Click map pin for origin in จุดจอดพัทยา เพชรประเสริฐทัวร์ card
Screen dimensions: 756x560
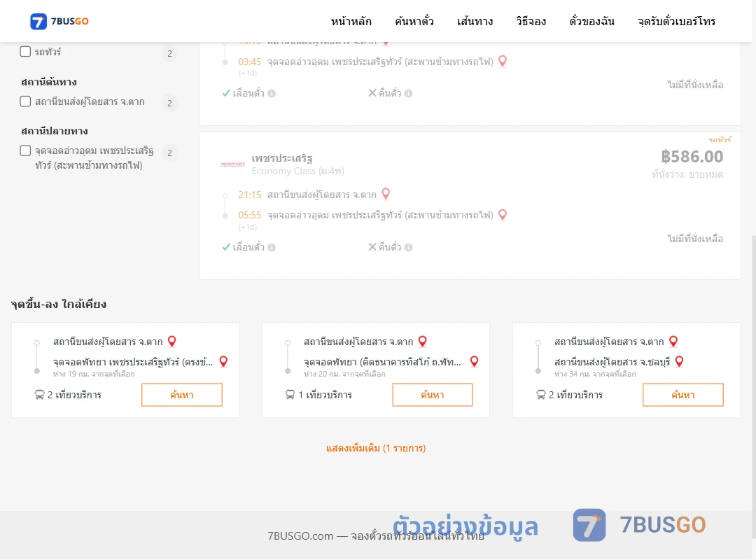pyautogui.click(x=172, y=342)
